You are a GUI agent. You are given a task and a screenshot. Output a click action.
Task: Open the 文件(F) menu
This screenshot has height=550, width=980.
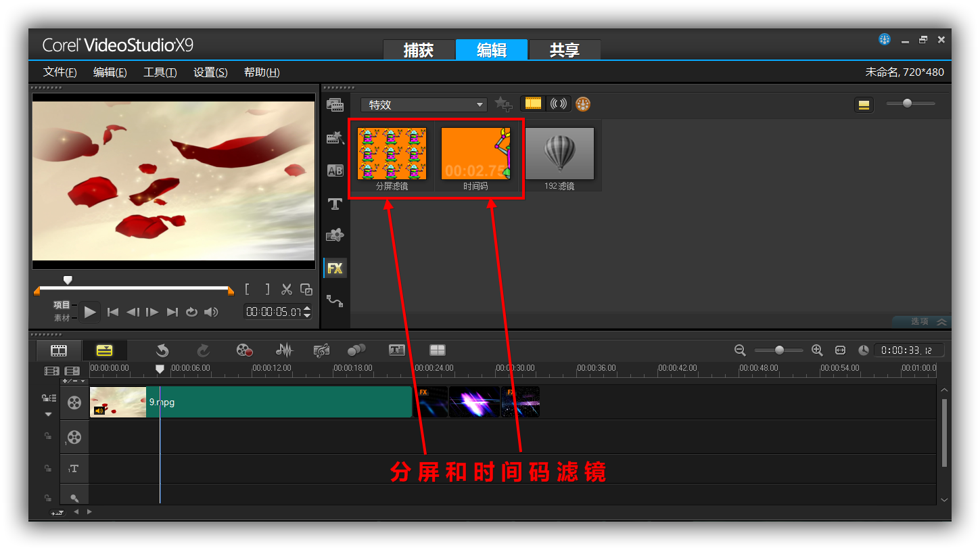(60, 72)
